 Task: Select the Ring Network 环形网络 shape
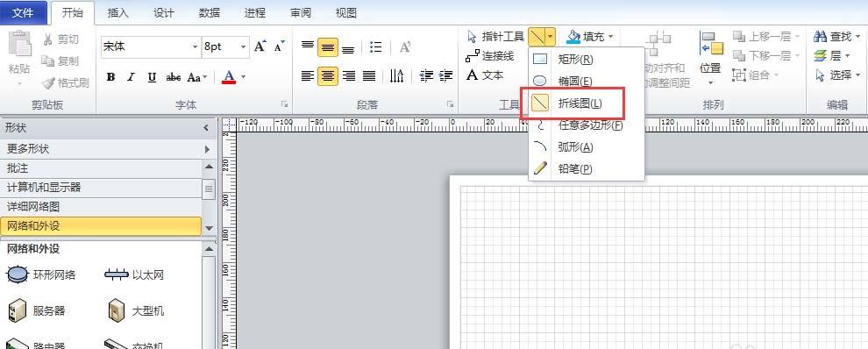(x=41, y=274)
